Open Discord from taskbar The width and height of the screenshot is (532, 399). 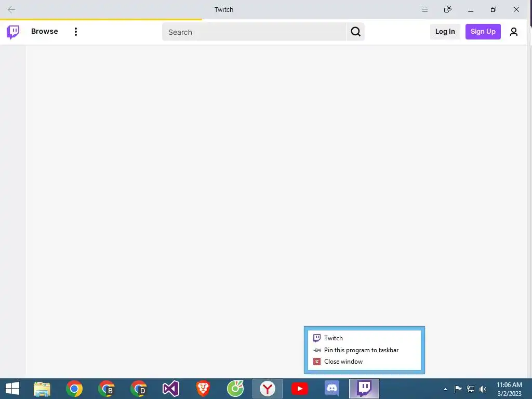pos(332,389)
